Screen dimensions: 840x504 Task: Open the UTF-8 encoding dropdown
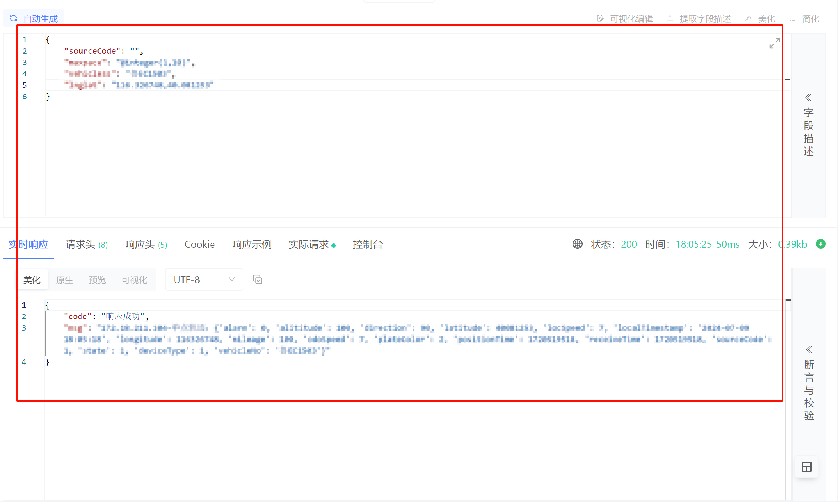click(x=204, y=280)
